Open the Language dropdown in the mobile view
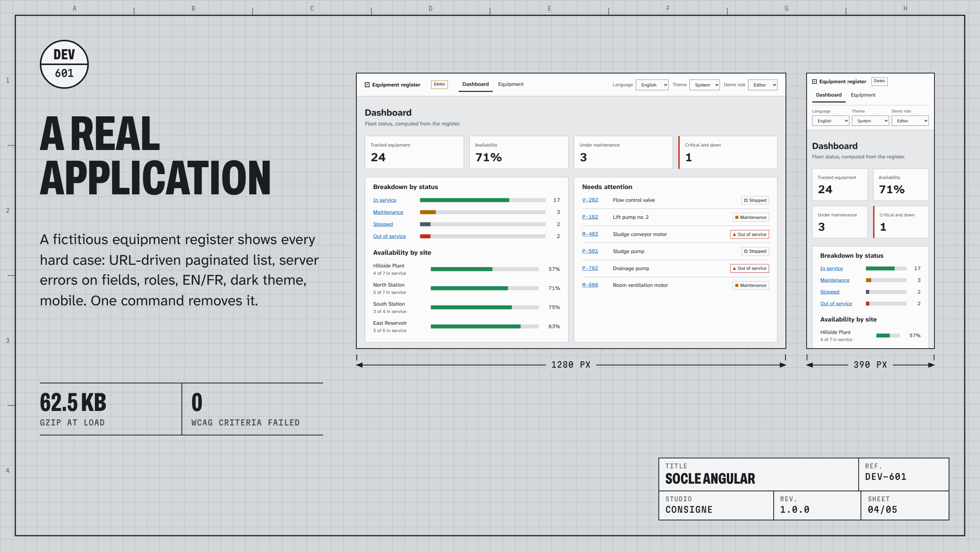 pyautogui.click(x=831, y=121)
